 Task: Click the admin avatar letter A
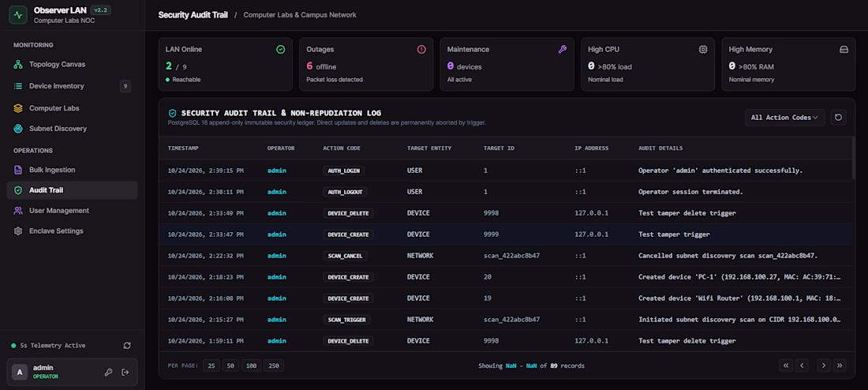[20, 373]
